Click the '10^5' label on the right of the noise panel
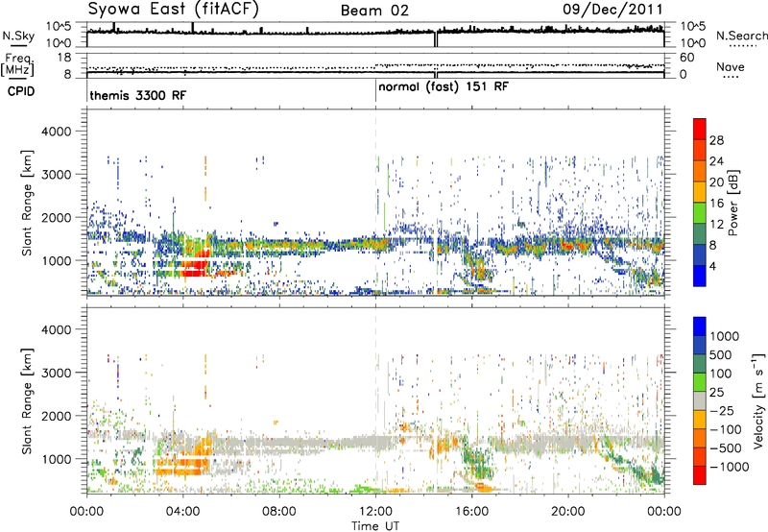The image size is (768, 532). [692, 27]
